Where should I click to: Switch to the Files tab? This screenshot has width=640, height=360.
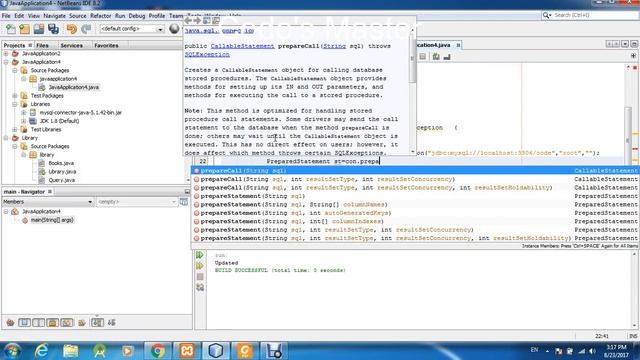(x=42, y=45)
